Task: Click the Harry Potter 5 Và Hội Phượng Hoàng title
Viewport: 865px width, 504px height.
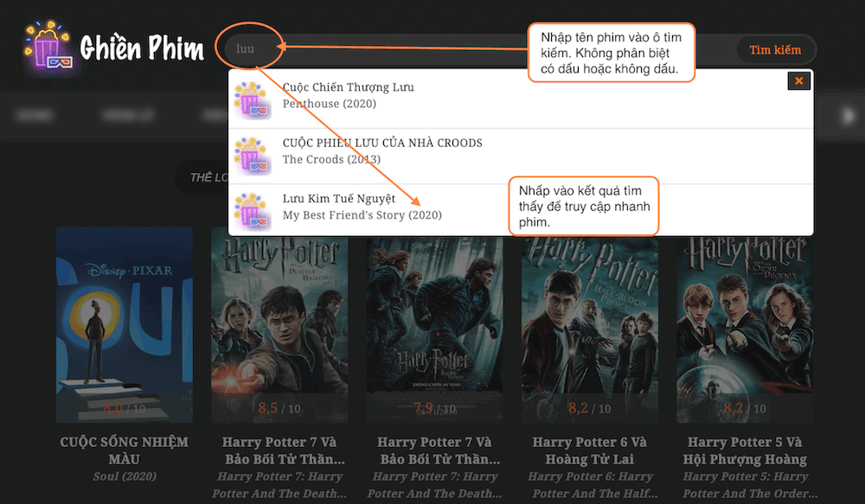Action: 745,450
